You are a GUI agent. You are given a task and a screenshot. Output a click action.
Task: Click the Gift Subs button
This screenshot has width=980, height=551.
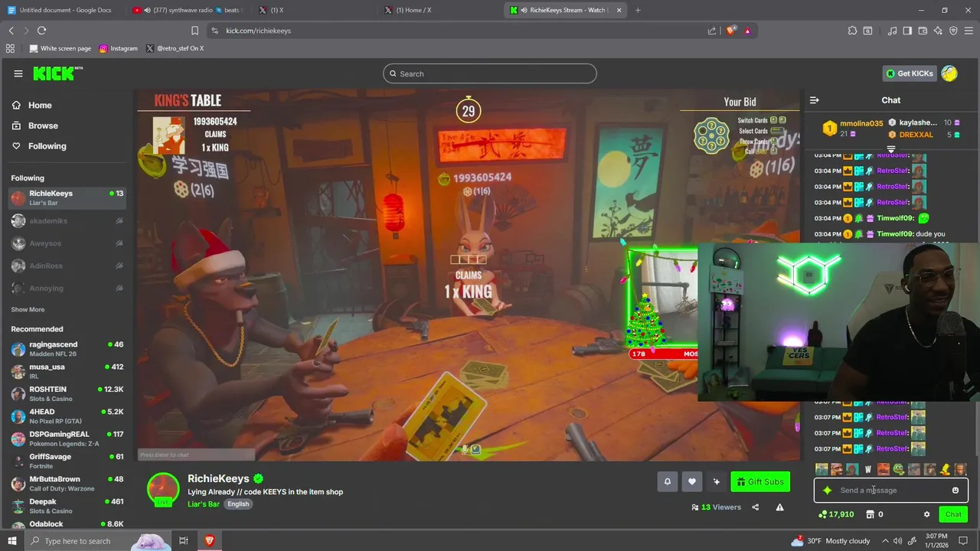click(760, 481)
